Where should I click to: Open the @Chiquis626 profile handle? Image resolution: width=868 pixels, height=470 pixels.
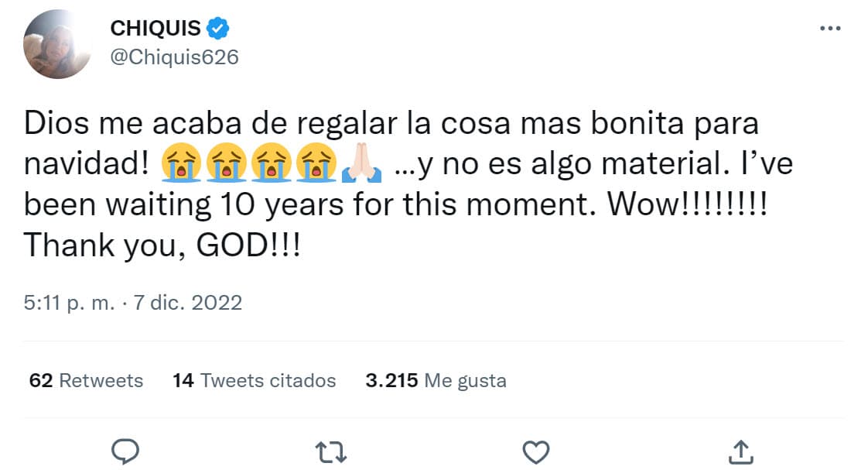(x=174, y=56)
